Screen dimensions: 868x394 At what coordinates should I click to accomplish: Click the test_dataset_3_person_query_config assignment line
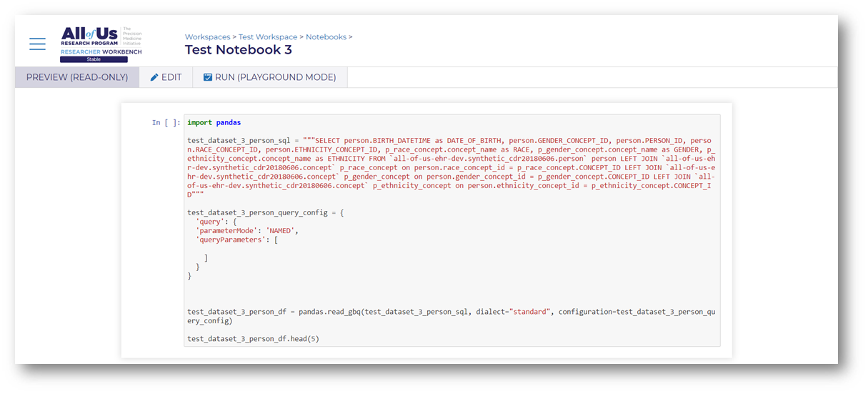266,212
